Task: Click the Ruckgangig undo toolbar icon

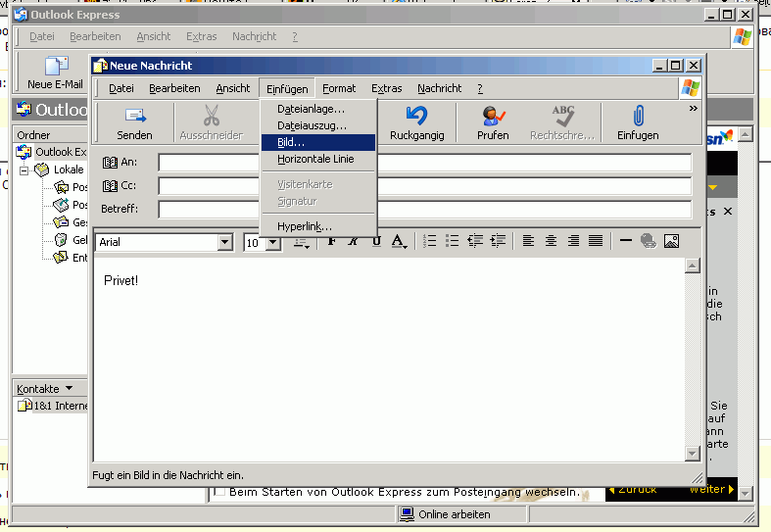Action: 417,116
